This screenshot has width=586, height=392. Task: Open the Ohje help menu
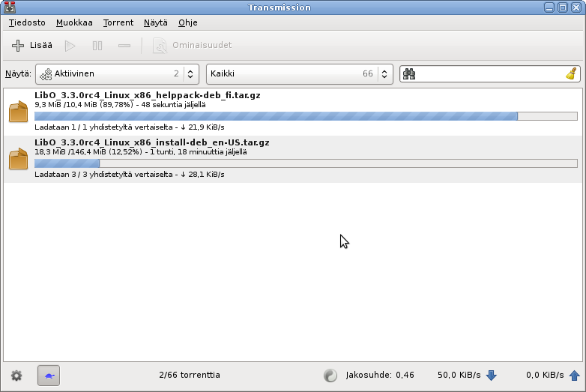tap(188, 23)
